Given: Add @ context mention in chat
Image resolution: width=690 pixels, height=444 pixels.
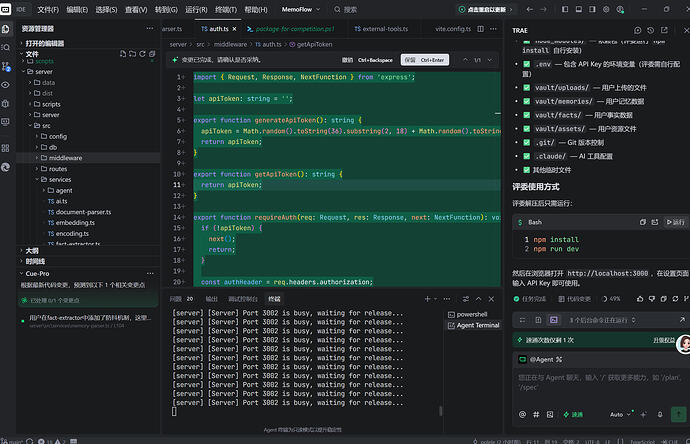Looking at the screenshot, I should [x=522, y=415].
